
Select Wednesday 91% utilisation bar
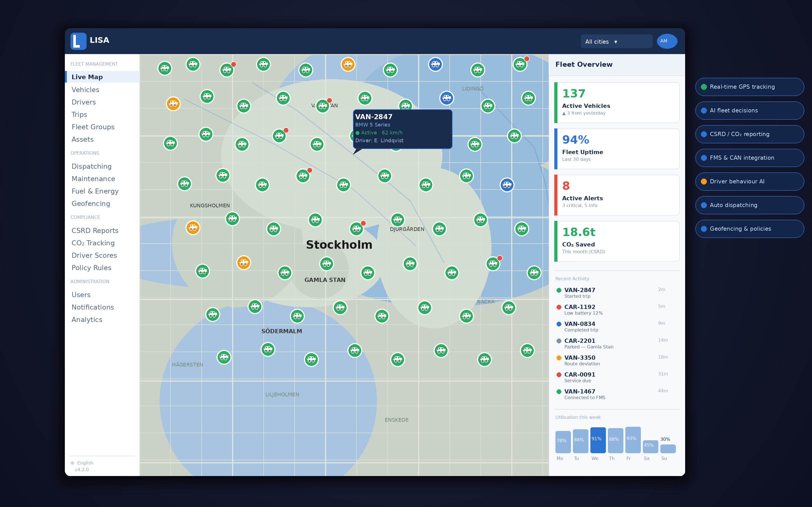click(598, 440)
